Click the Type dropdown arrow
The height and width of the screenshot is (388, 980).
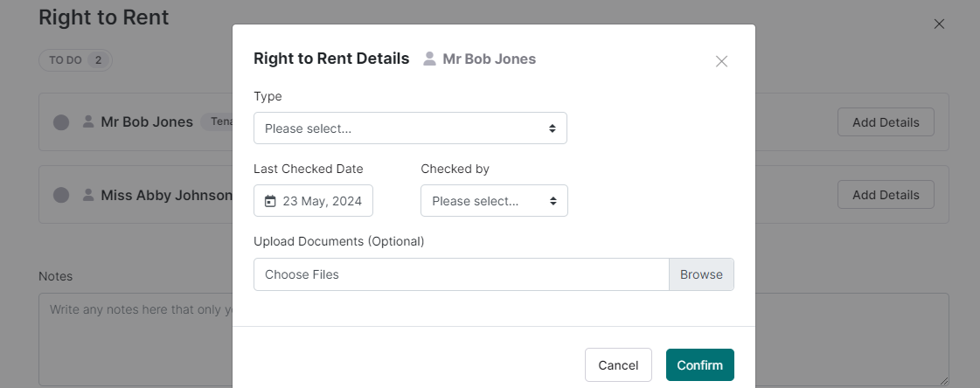pyautogui.click(x=553, y=128)
